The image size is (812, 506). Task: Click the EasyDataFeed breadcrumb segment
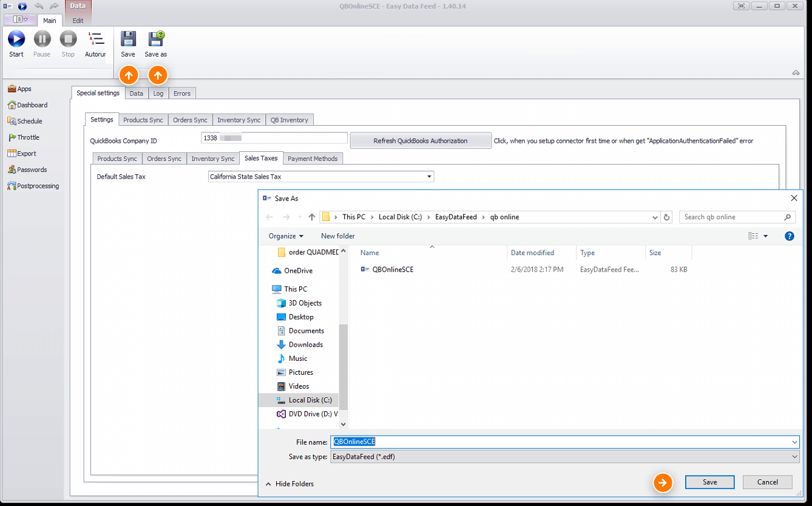point(456,217)
